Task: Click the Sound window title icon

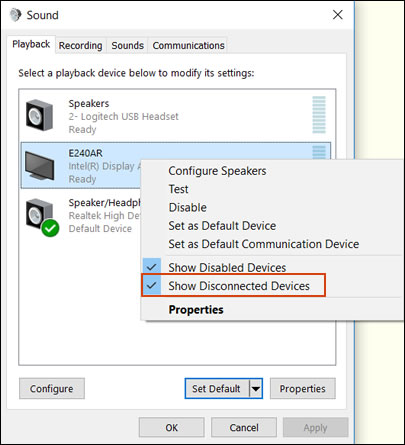Action: coord(15,15)
